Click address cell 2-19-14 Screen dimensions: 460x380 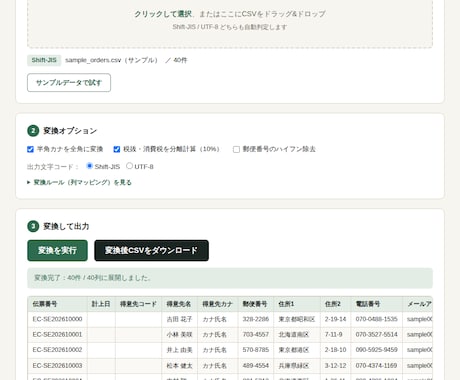(335, 319)
